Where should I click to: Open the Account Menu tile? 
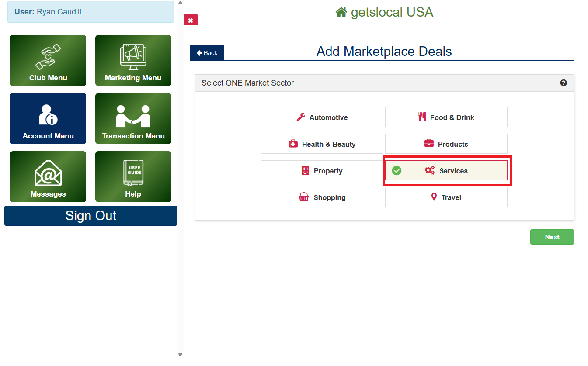pos(48,118)
